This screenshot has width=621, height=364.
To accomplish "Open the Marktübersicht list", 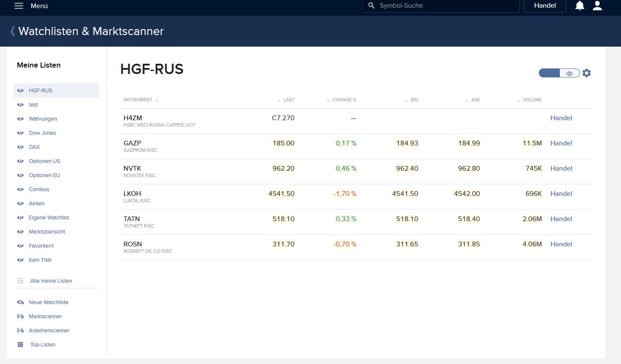I will tap(47, 232).
